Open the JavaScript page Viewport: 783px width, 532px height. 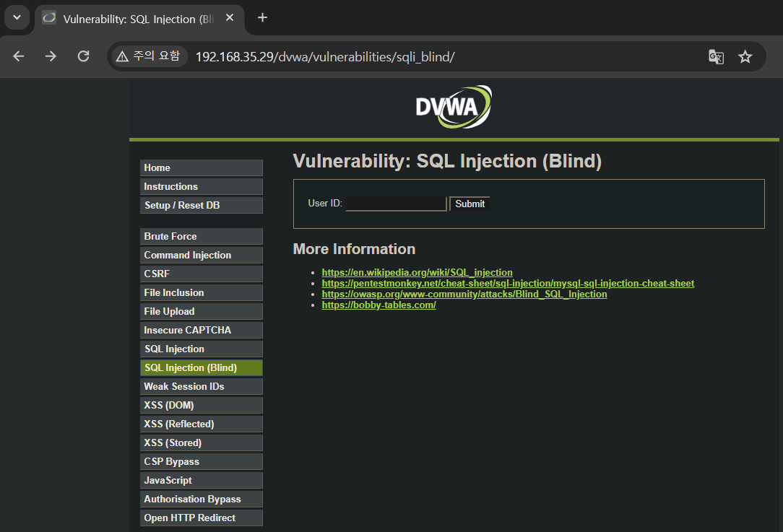pos(202,481)
